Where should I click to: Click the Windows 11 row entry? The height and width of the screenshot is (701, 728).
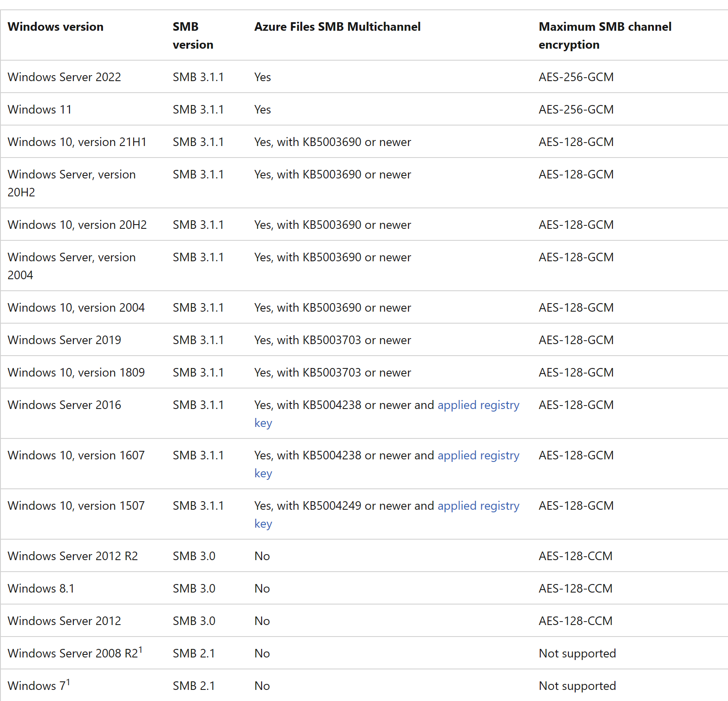click(39, 109)
